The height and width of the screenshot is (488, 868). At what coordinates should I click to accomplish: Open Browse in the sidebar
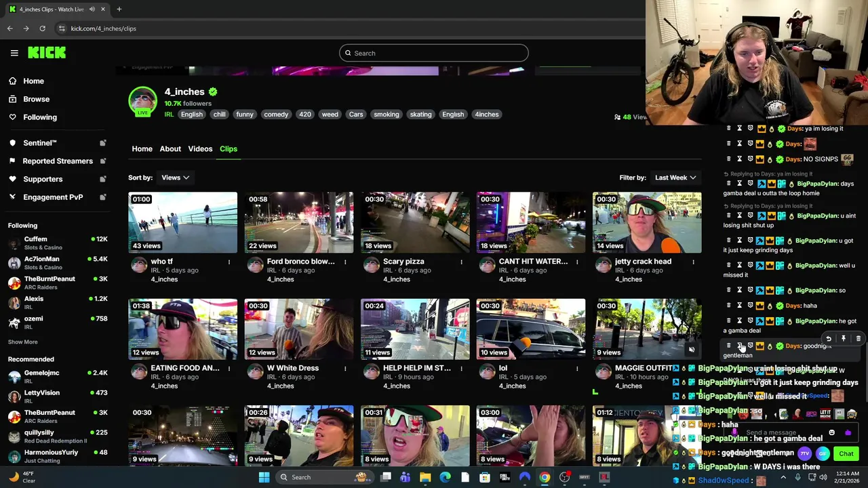(x=36, y=99)
